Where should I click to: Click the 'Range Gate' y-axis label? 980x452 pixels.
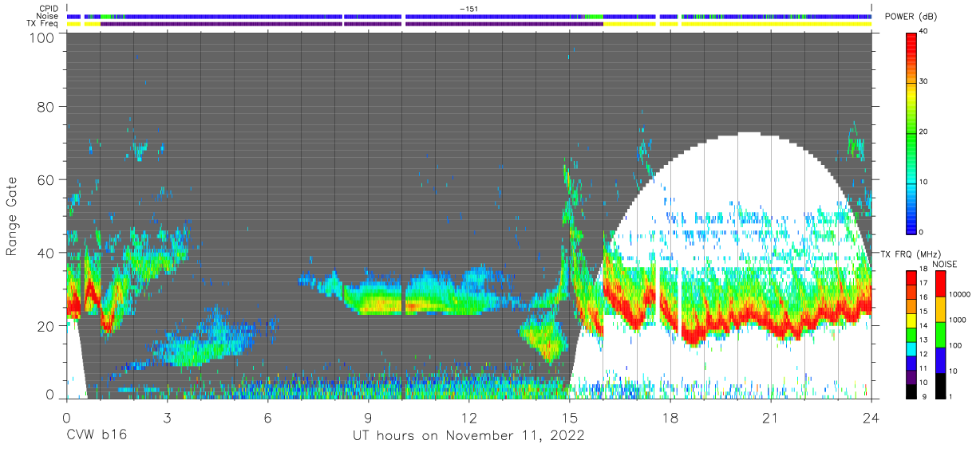click(13, 215)
